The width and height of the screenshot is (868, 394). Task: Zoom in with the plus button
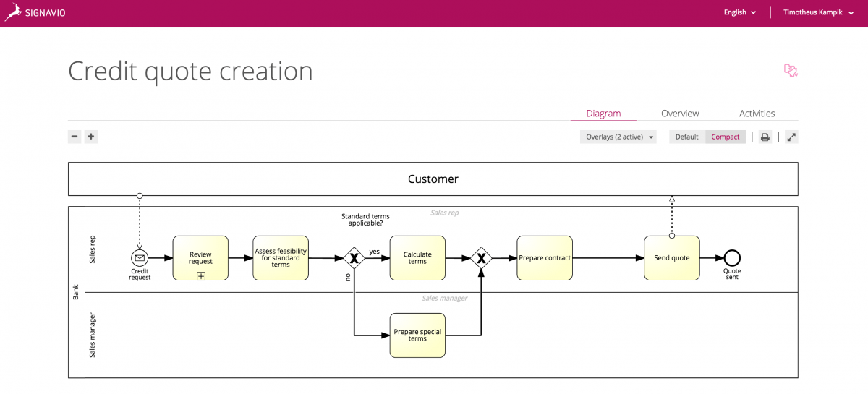tap(91, 137)
